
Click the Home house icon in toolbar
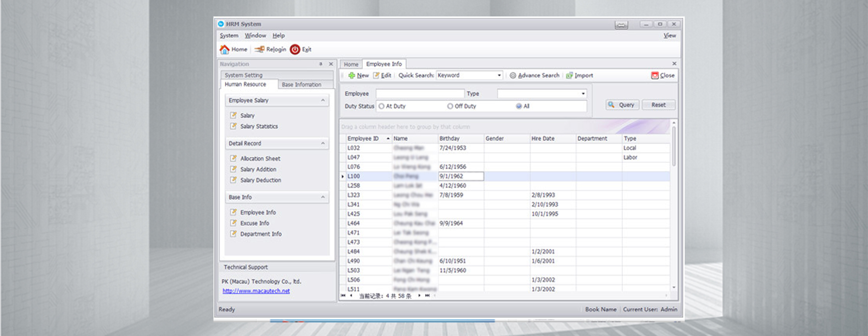coord(224,49)
